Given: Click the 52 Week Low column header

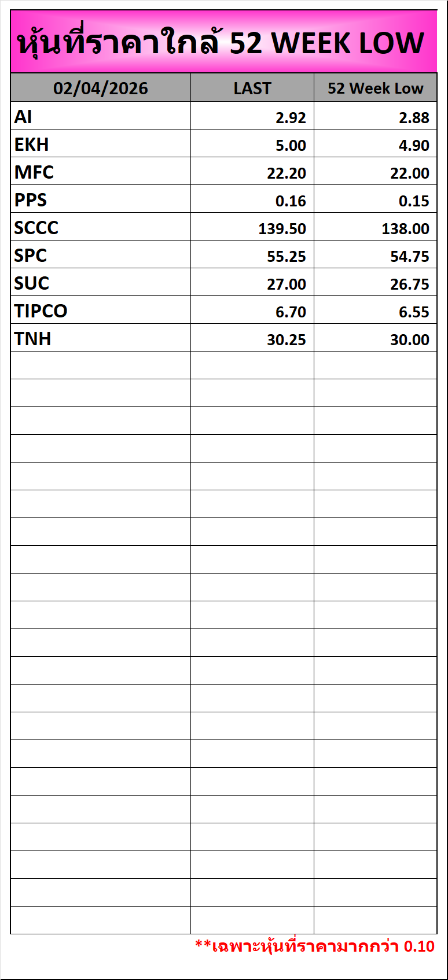Looking at the screenshot, I should click(x=375, y=88).
